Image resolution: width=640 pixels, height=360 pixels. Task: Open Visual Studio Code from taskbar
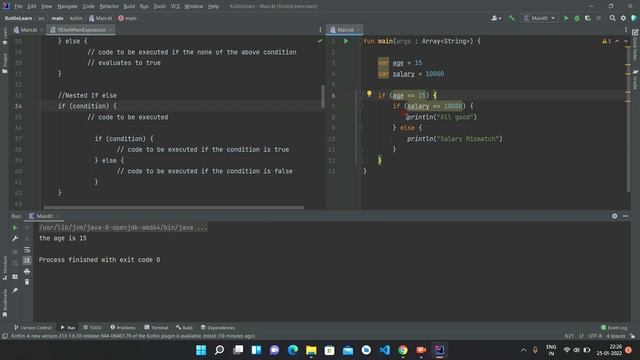384,350
